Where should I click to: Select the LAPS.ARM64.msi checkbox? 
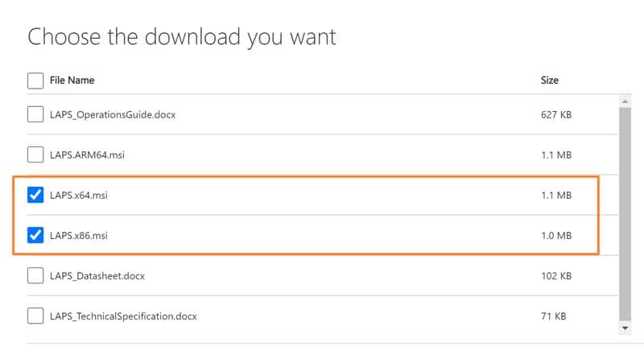pos(35,155)
